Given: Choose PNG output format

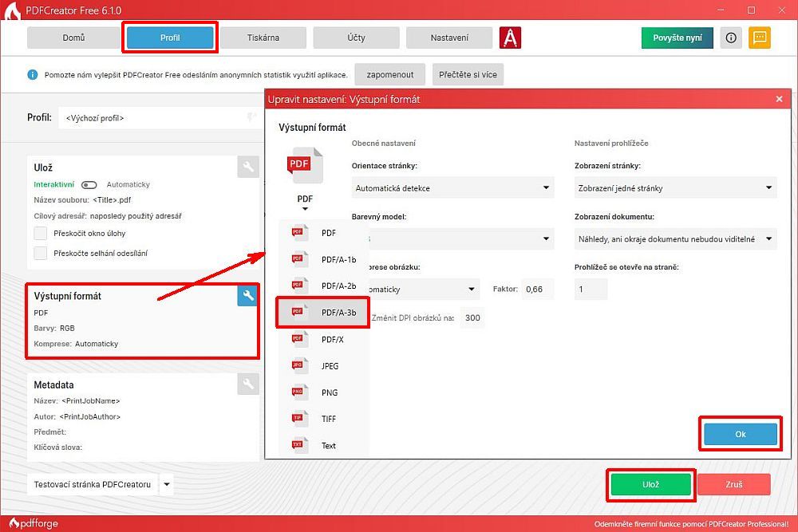Looking at the screenshot, I should (x=322, y=392).
